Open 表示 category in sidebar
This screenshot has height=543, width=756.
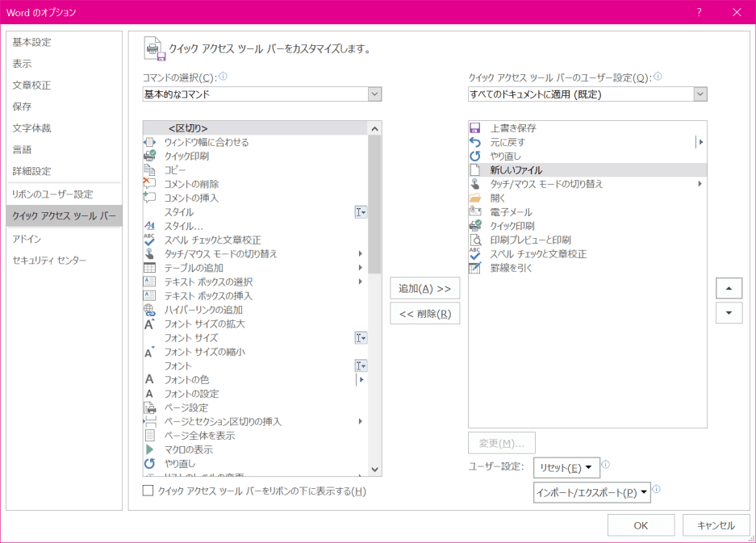(64, 64)
